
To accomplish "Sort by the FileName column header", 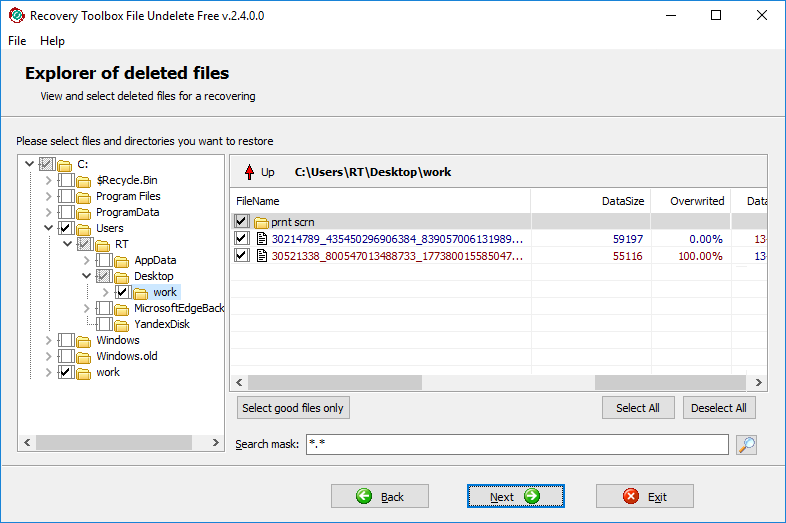I will pyautogui.click(x=380, y=201).
